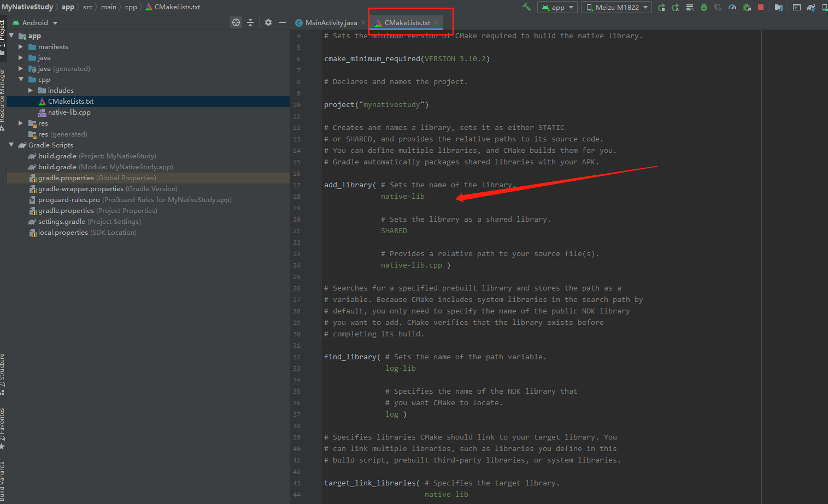828x504 pixels.
Task: Open build.gradle (Module: MyNativeStudy.app)
Action: click(x=148, y=167)
